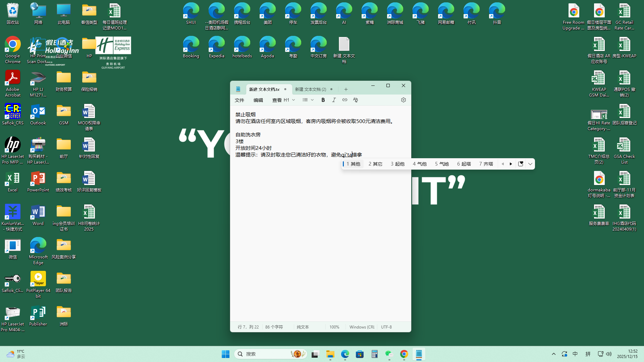Toggle italic formatting in Notepad
The height and width of the screenshot is (362, 644).
pos(334,100)
